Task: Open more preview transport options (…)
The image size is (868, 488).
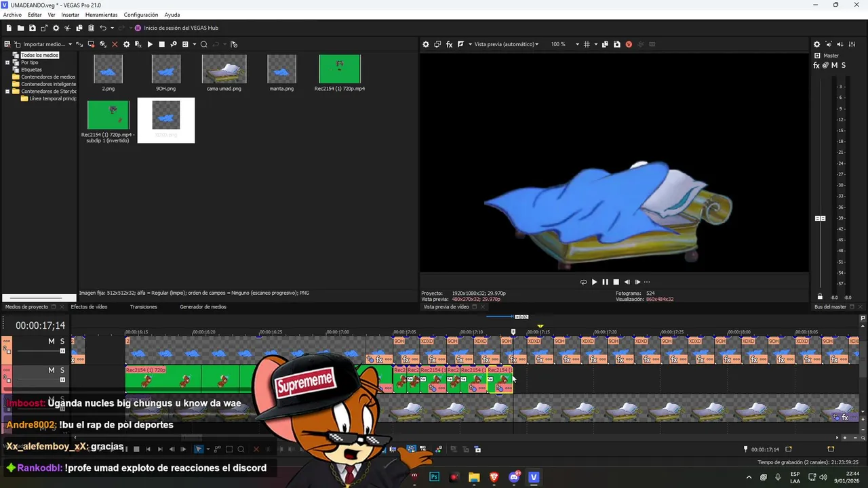Action: pos(647,282)
